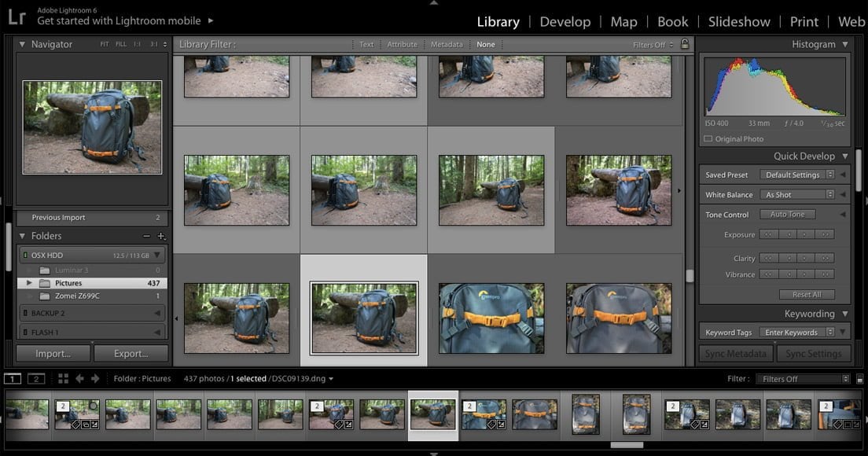Click the Auto Tone button

(x=787, y=214)
